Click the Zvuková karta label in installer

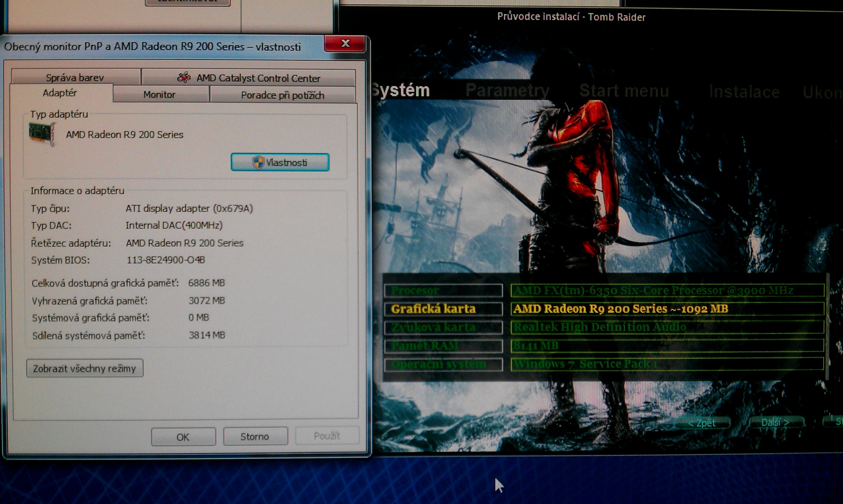coord(443,327)
